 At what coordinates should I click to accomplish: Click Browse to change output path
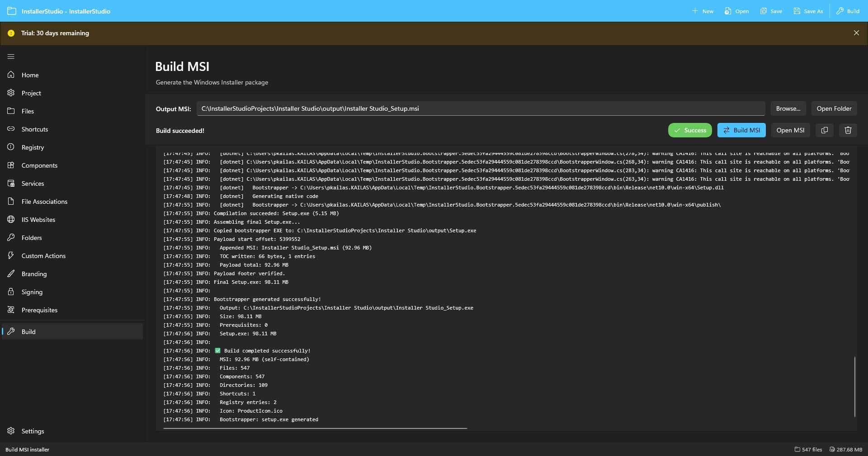pos(788,108)
